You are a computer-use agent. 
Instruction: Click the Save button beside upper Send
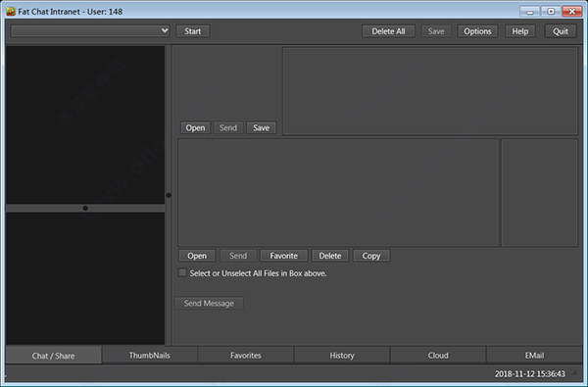(261, 128)
